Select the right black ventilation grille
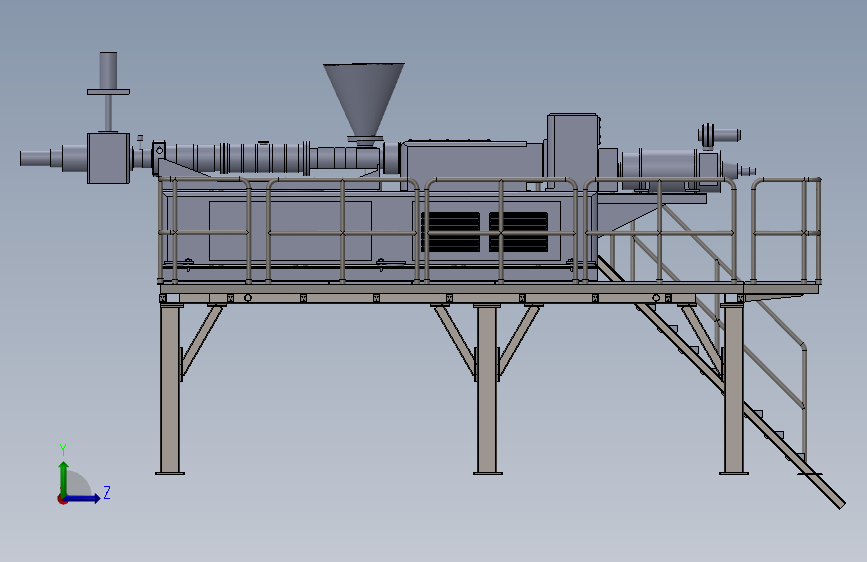Viewport: 867px width, 562px height. point(519,232)
